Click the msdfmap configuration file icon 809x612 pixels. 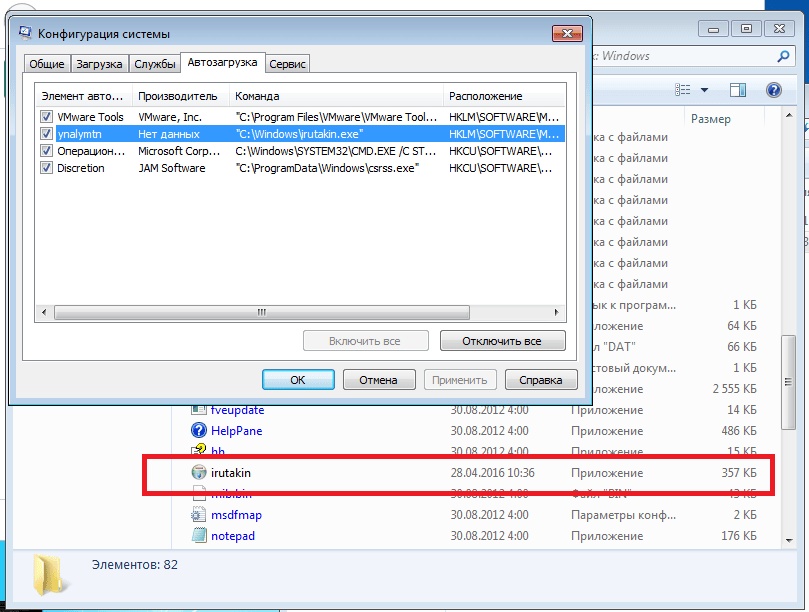pyautogui.click(x=199, y=514)
